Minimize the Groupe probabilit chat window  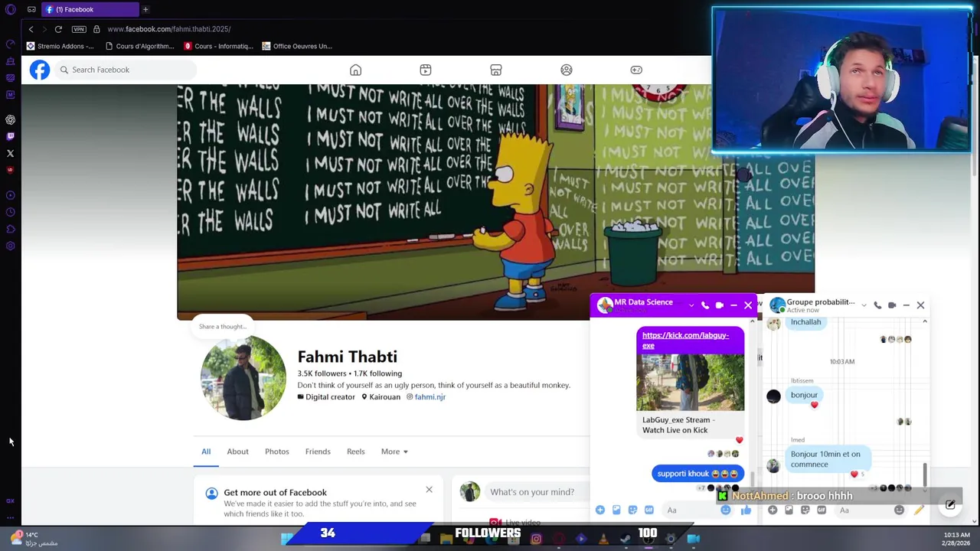(x=906, y=305)
